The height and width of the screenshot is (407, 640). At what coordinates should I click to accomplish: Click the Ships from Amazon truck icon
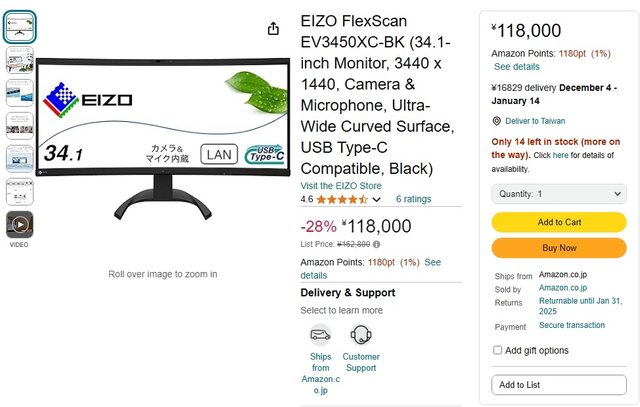[x=320, y=335]
